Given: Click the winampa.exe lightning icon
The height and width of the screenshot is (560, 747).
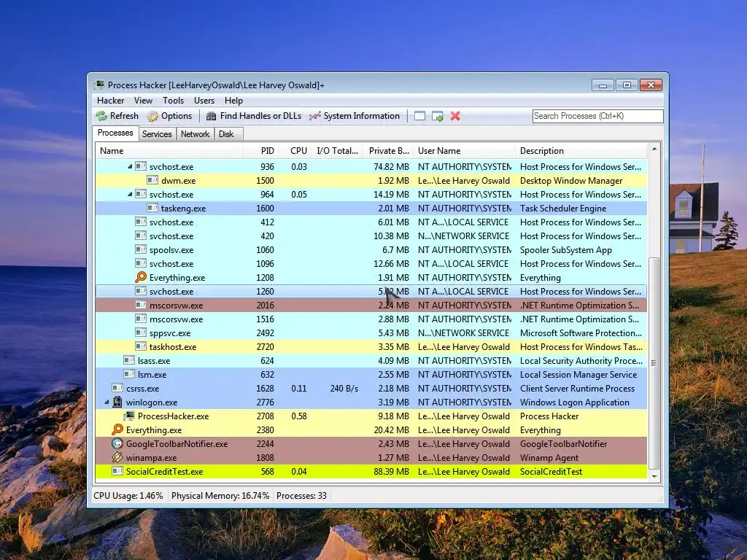Looking at the screenshot, I should [x=117, y=457].
